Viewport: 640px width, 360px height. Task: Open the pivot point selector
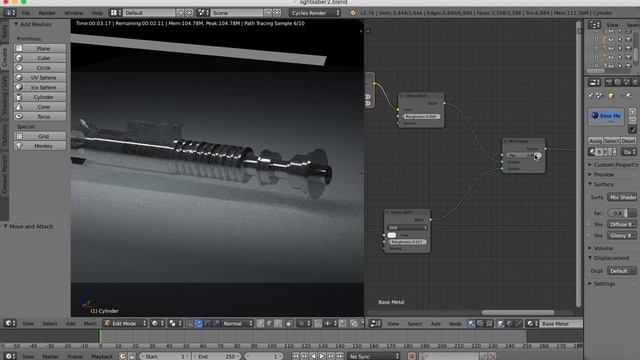pos(175,324)
